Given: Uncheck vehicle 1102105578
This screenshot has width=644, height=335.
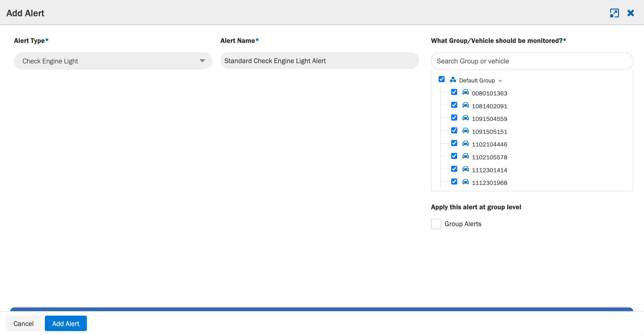Looking at the screenshot, I should click(454, 156).
